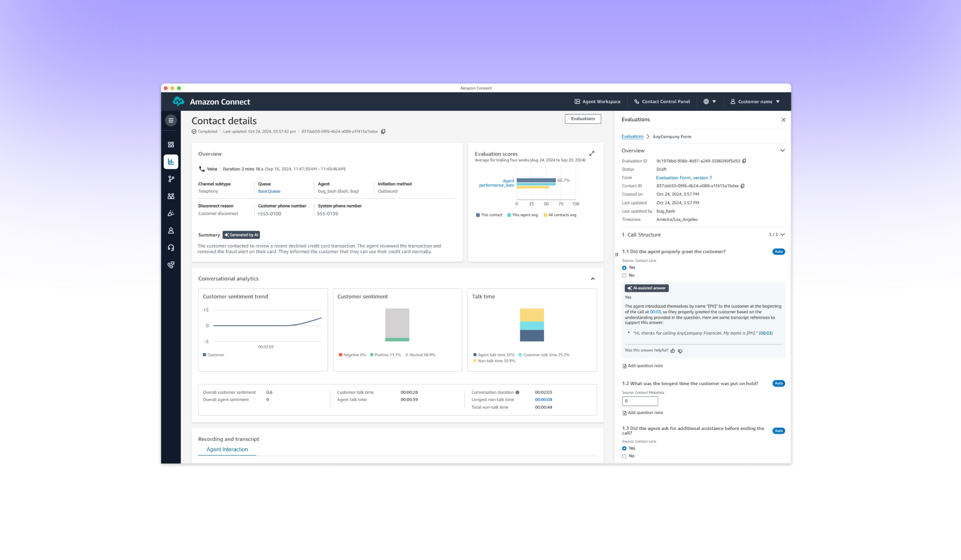Click the headset icon in the sidebar
The width and height of the screenshot is (961, 560).
(171, 247)
